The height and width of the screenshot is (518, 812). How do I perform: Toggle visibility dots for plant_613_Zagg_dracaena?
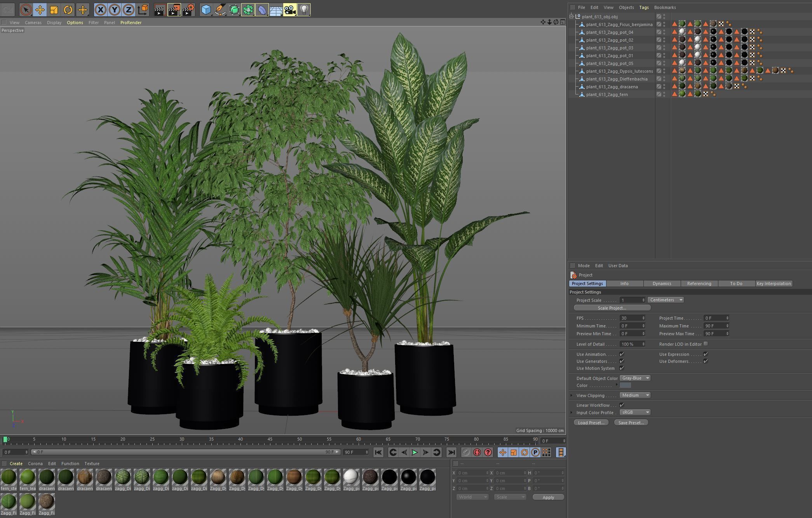[664, 87]
